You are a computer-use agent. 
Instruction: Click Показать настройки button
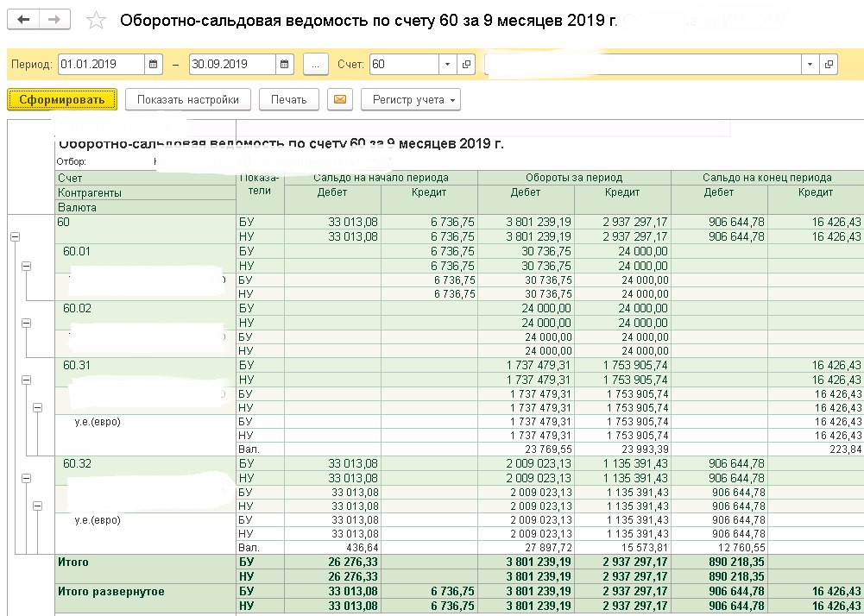pyautogui.click(x=188, y=100)
